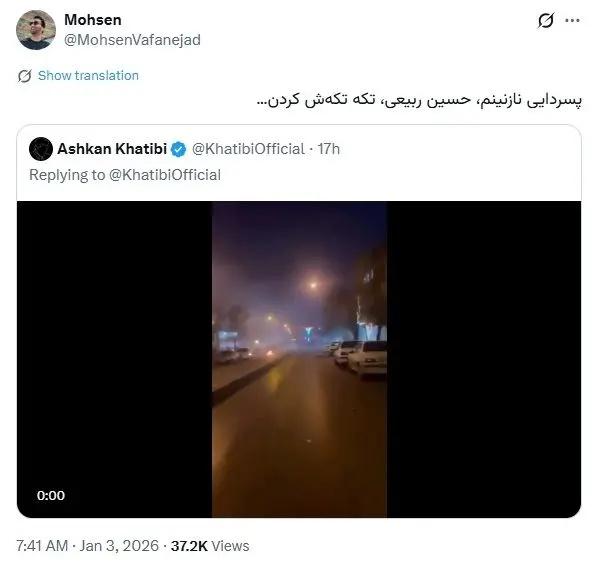Viewport: 605px width, 571px height.
Task: Click the @KhatibiOfficial handle beside 17h
Action: (248, 149)
